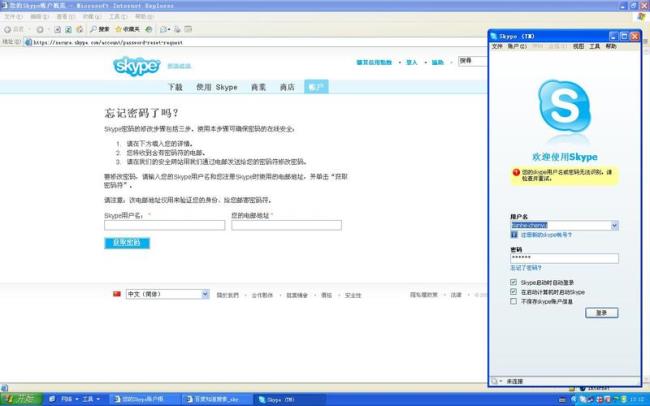Open the IE 文件 (File) menu
Viewport: 650px width, 406px height.
[13, 17]
